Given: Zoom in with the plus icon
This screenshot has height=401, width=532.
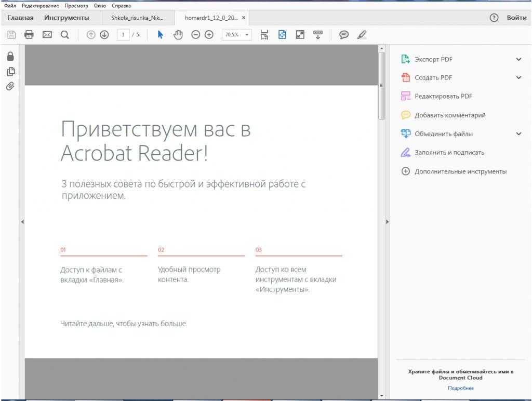Looking at the screenshot, I should click(x=209, y=35).
